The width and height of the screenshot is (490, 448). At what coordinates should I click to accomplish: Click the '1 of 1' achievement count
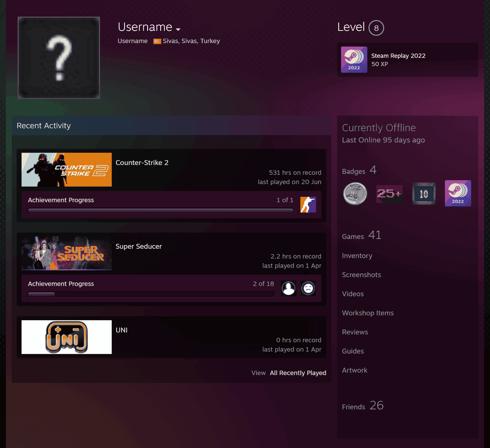(x=285, y=200)
